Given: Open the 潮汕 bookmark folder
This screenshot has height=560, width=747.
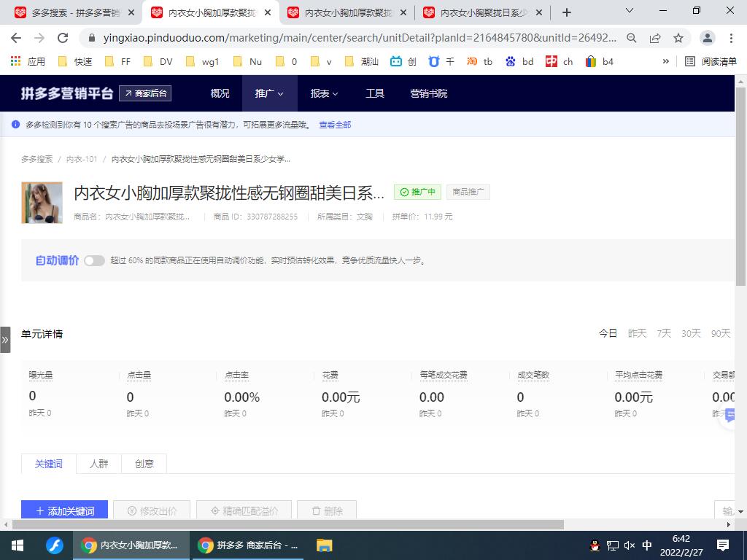Looking at the screenshot, I should click(x=362, y=61).
